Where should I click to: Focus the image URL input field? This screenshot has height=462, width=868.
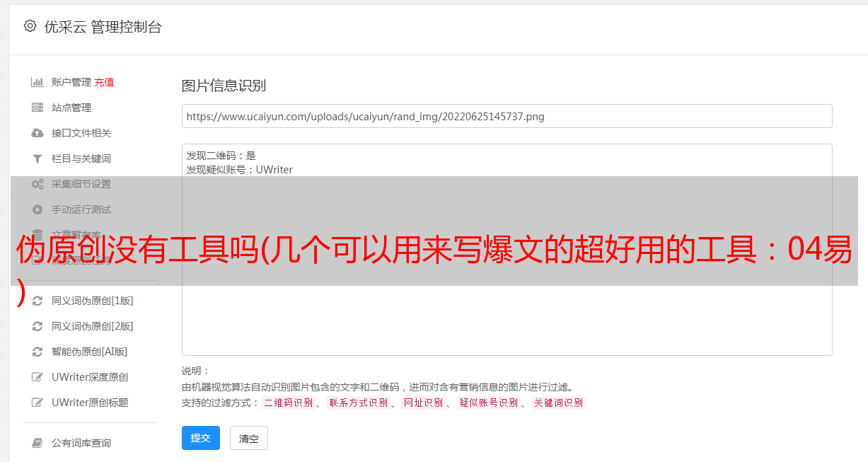click(507, 116)
